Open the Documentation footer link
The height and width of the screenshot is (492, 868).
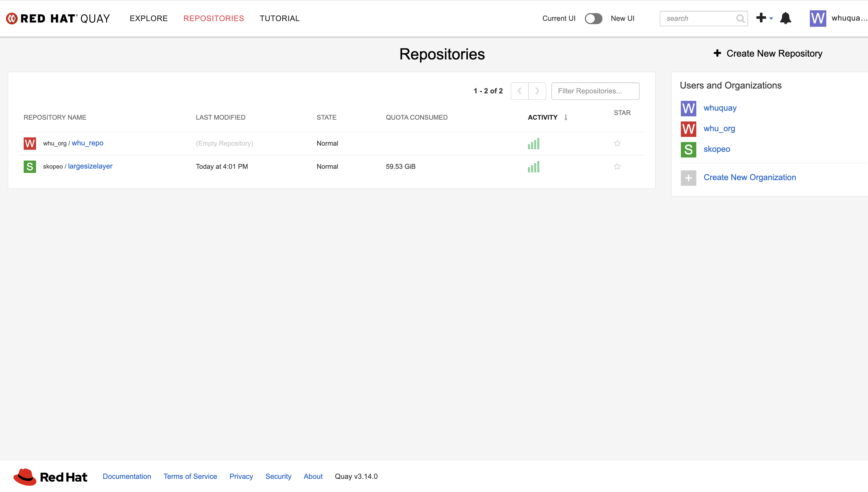[127, 477]
